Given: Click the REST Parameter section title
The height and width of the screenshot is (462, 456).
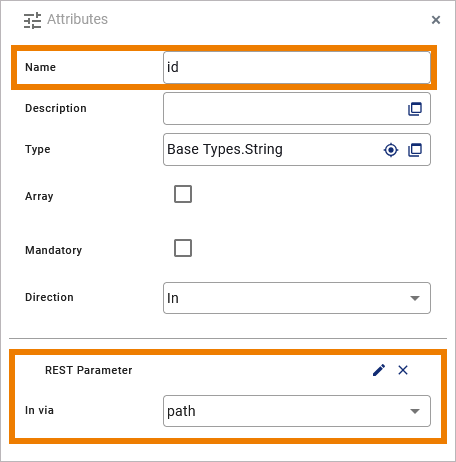Looking at the screenshot, I should [x=89, y=370].
